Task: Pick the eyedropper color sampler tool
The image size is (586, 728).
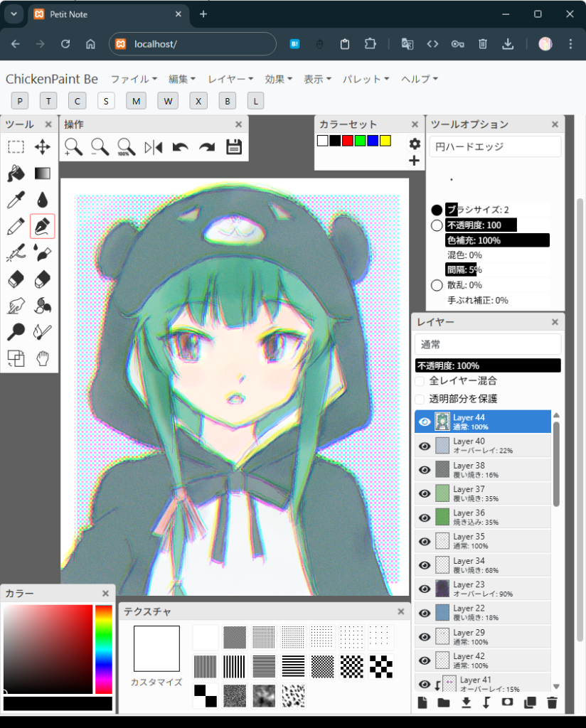Action: pyautogui.click(x=16, y=200)
